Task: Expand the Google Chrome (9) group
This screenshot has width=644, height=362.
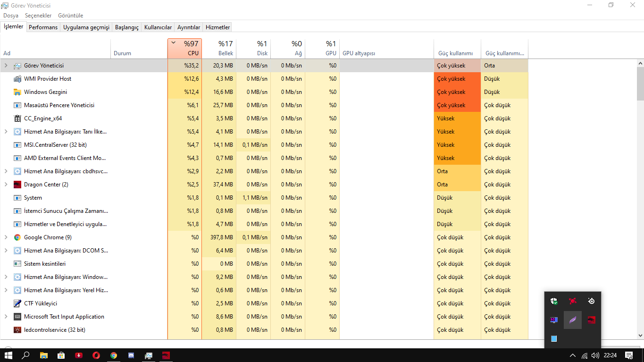Action: 6,237
